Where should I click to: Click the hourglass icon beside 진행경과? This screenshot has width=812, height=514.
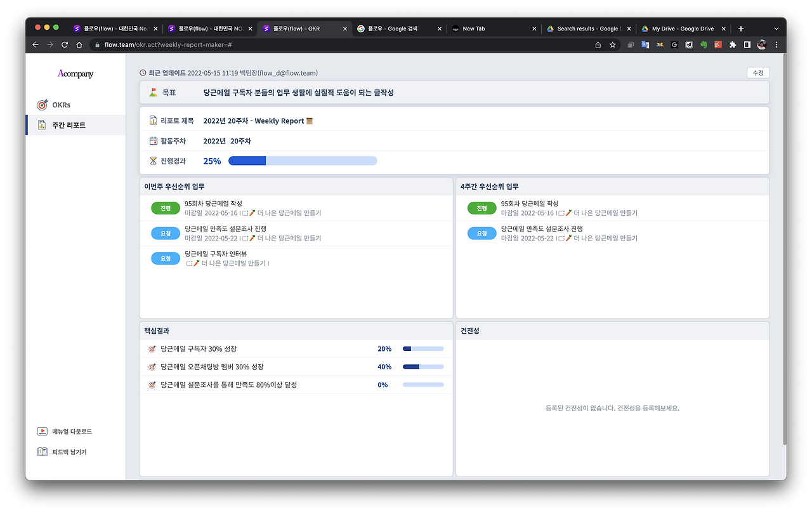pos(153,161)
